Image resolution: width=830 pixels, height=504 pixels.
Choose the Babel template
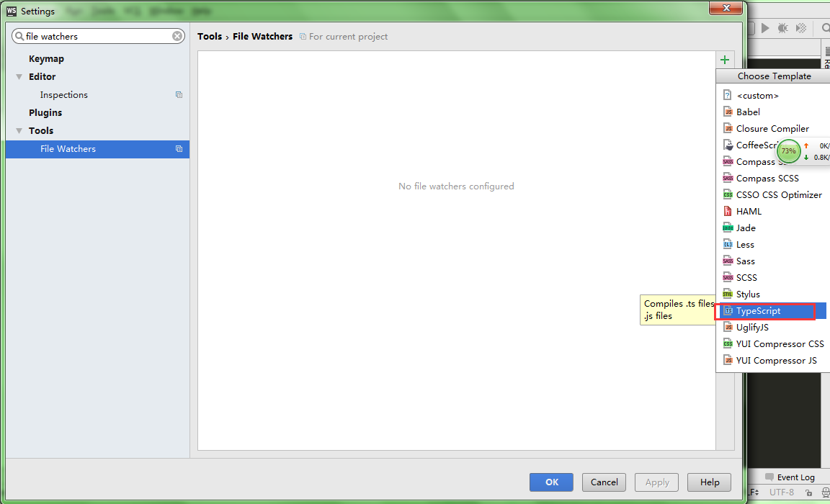(x=773, y=112)
